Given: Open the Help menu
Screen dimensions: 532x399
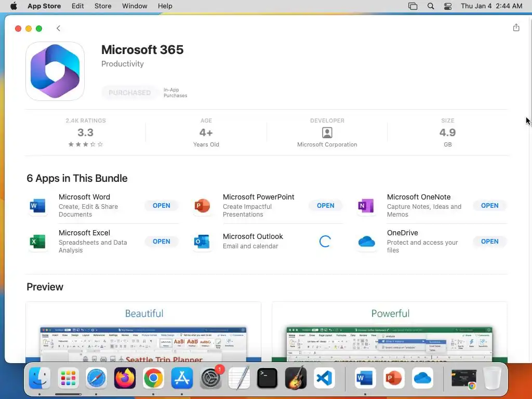Looking at the screenshot, I should [165, 6].
